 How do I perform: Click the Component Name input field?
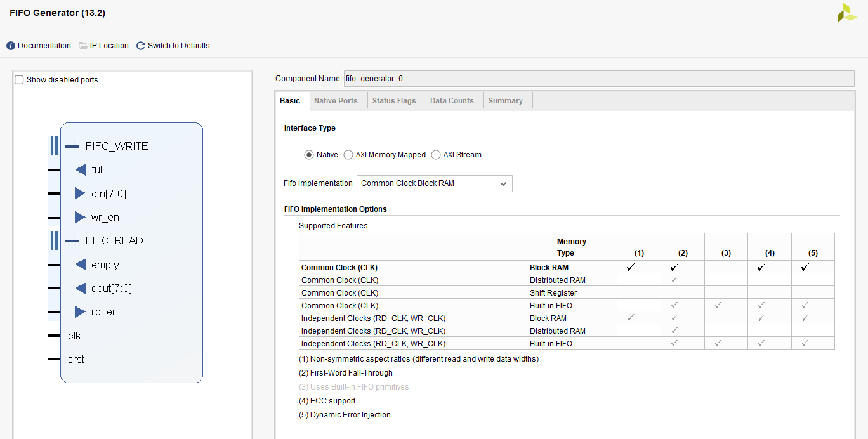point(598,79)
